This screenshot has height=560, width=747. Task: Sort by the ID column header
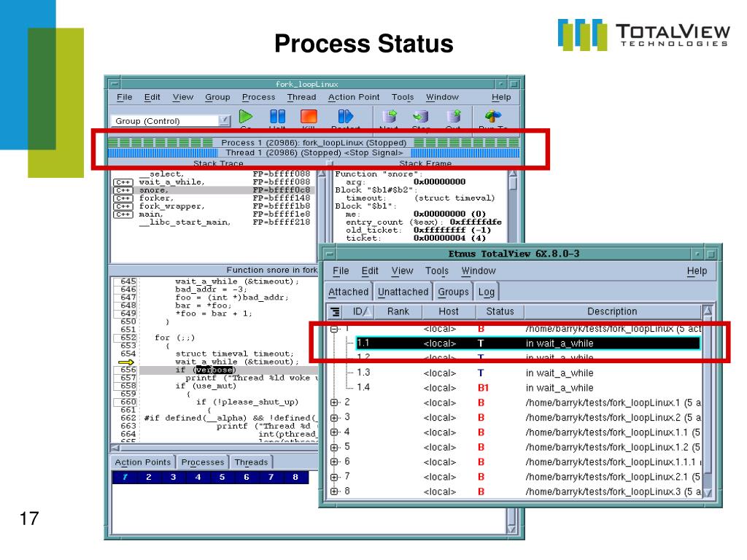(x=360, y=312)
